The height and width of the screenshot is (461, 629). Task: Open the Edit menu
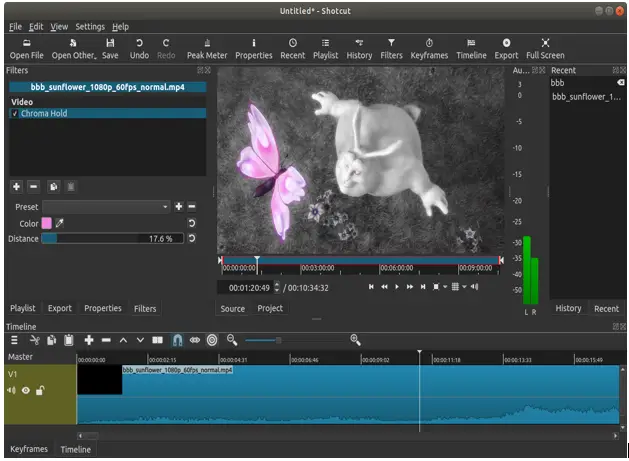tap(36, 26)
